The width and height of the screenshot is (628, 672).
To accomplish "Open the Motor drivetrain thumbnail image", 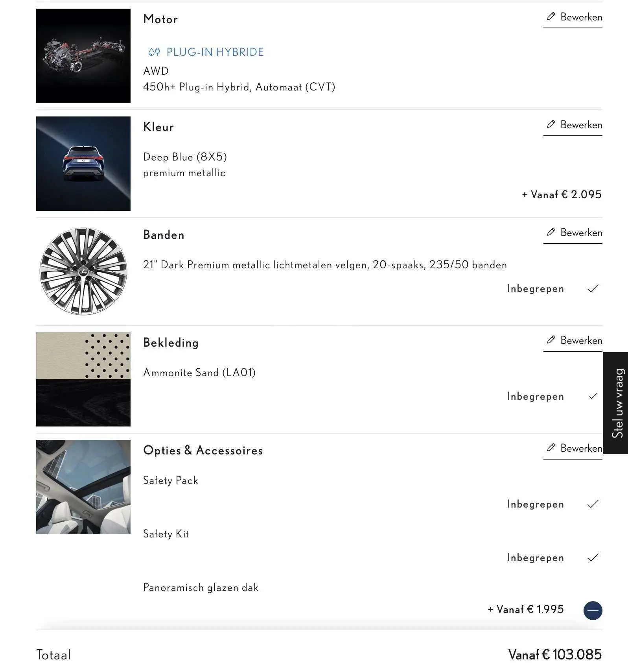I will (x=83, y=56).
